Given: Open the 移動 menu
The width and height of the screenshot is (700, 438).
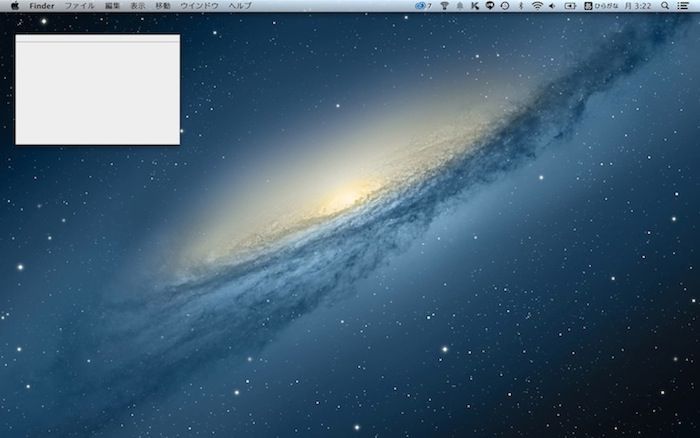Looking at the screenshot, I should [x=163, y=6].
